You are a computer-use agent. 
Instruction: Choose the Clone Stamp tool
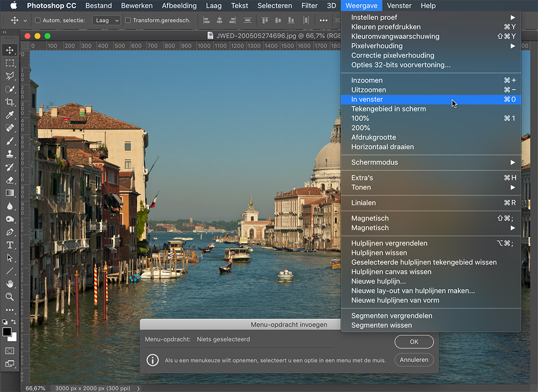coord(9,154)
